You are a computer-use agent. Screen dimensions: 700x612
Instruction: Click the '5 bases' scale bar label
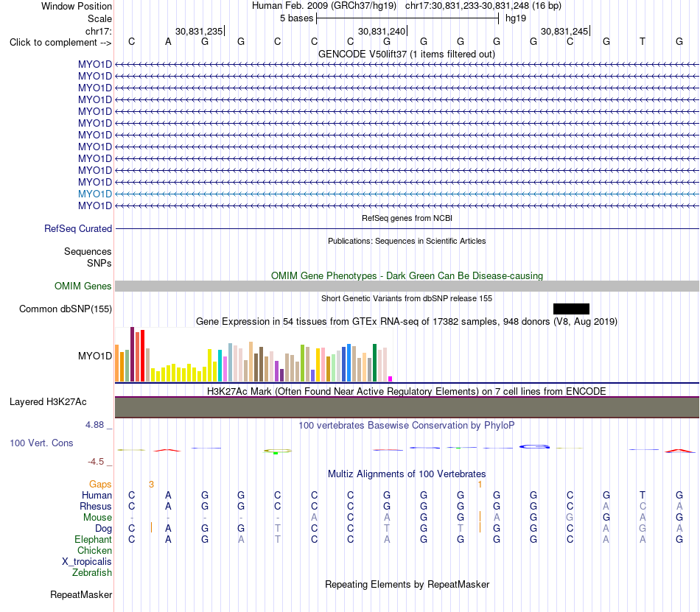coord(296,18)
